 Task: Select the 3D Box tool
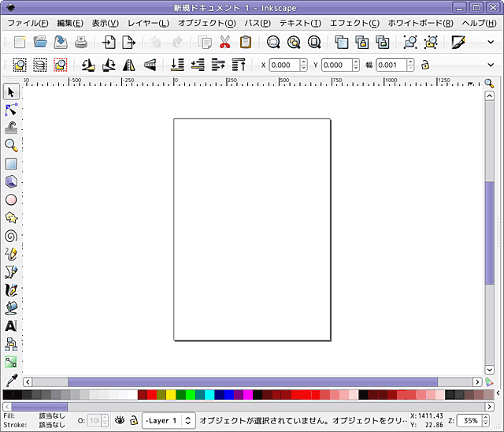point(11,182)
